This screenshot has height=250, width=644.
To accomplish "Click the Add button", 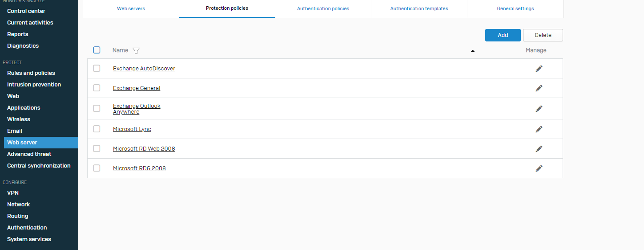I will pos(503,35).
